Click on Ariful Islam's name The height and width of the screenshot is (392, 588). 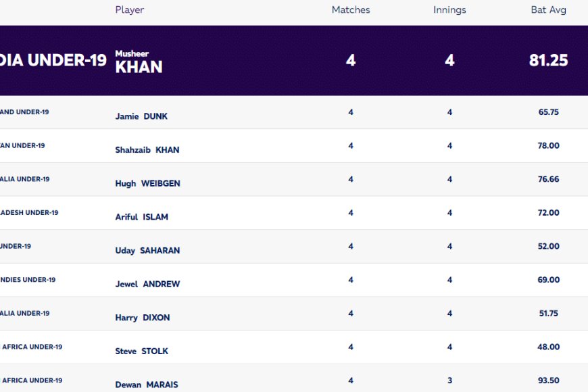click(x=141, y=217)
